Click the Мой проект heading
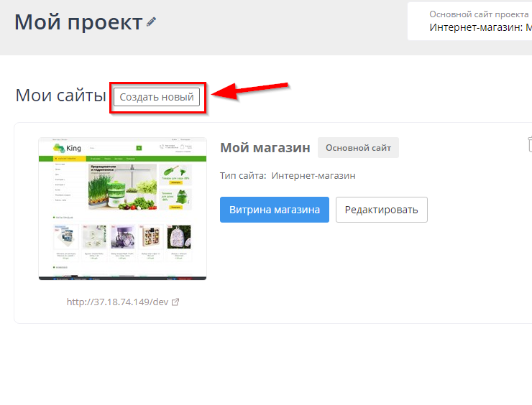Viewport: 532px width, 405px height. pyautogui.click(x=78, y=22)
